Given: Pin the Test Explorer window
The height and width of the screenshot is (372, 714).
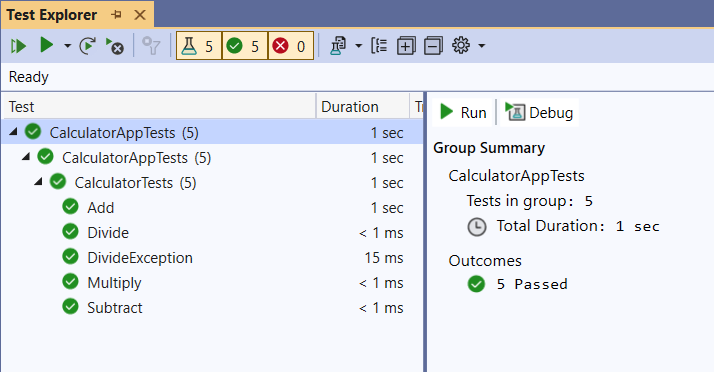Looking at the screenshot, I should pyautogui.click(x=117, y=15).
